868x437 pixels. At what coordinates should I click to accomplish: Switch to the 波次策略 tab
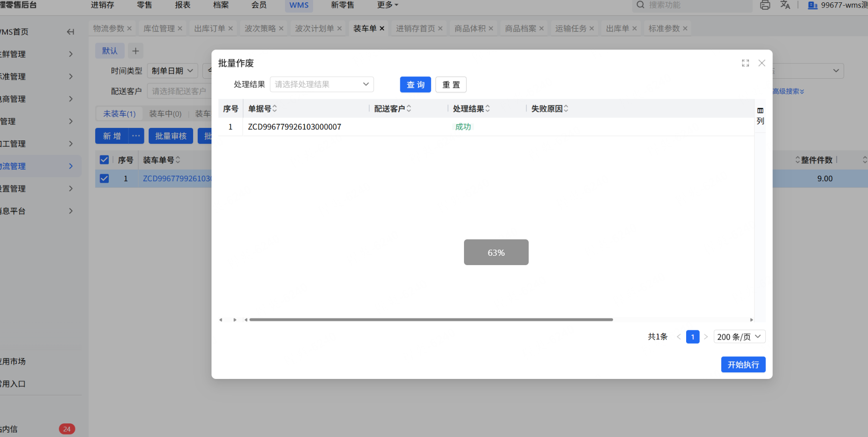[x=260, y=29]
